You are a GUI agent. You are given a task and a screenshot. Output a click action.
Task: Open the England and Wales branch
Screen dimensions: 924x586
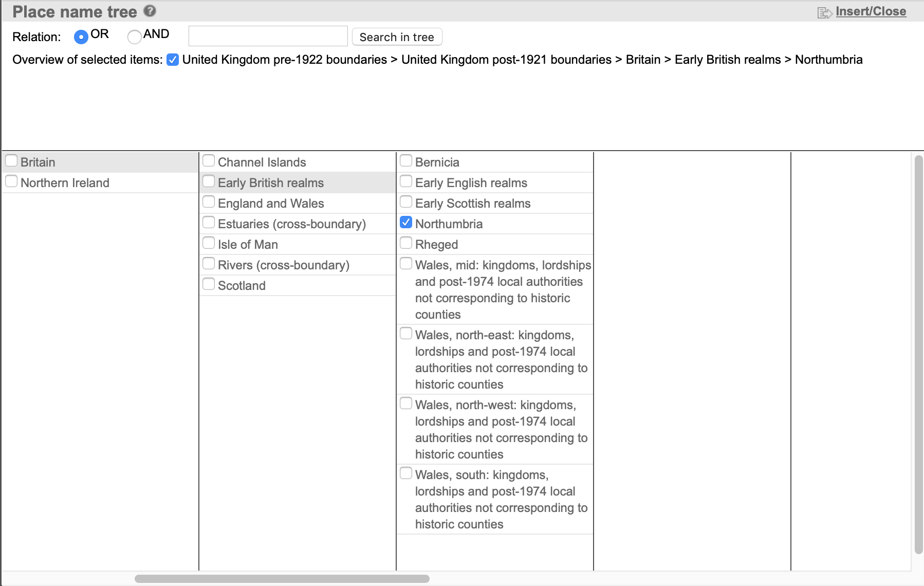(x=271, y=204)
